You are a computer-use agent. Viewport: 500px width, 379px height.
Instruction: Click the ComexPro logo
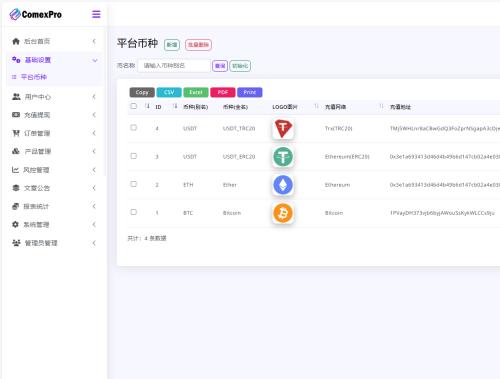pyautogui.click(x=35, y=14)
